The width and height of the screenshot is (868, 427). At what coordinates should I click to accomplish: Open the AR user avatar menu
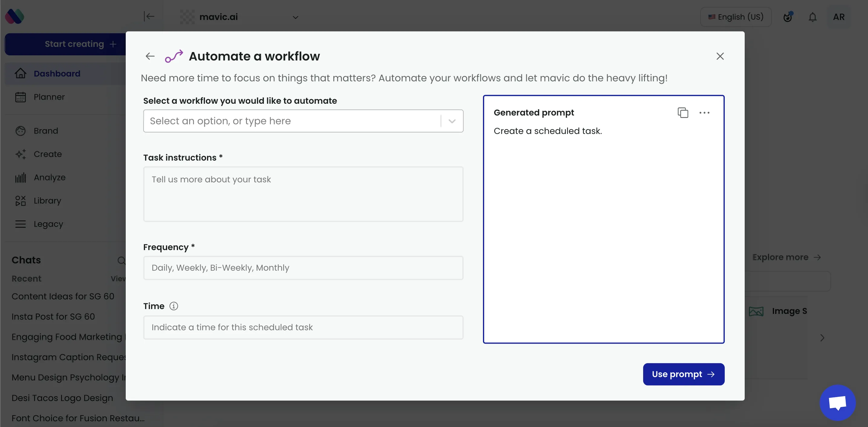point(838,17)
